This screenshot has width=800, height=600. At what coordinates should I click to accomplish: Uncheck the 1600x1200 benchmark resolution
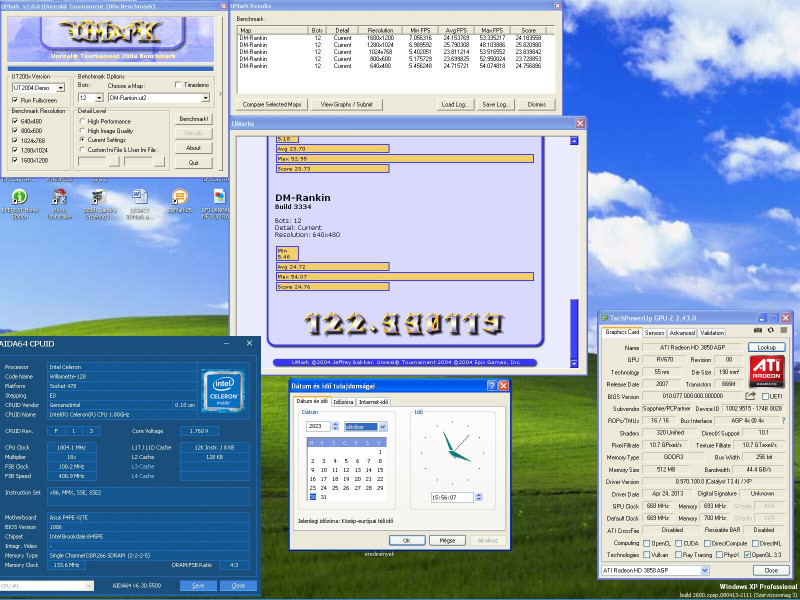click(15, 160)
